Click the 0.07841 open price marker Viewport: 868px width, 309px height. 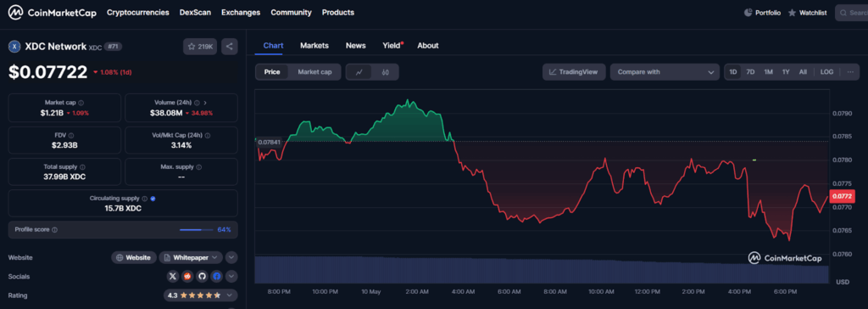tap(270, 142)
